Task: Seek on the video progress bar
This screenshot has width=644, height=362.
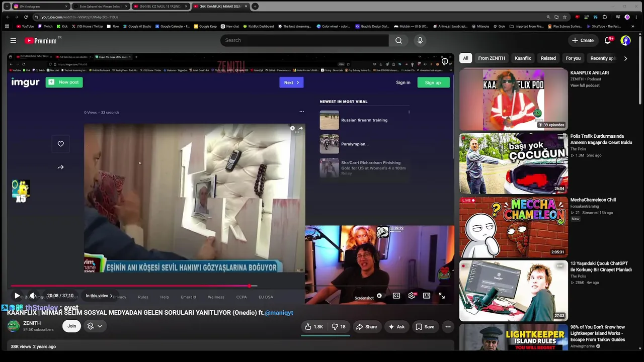Action: 230,286
